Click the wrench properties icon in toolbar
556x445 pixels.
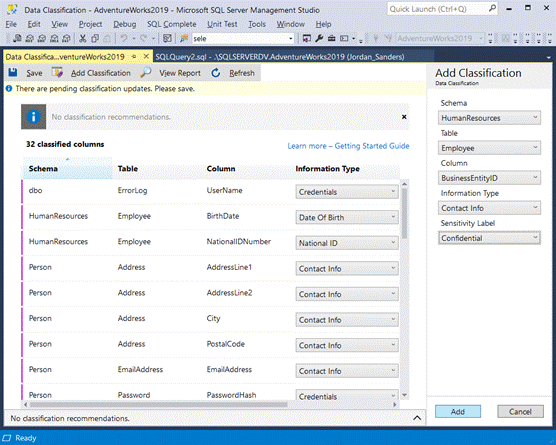pos(319,38)
